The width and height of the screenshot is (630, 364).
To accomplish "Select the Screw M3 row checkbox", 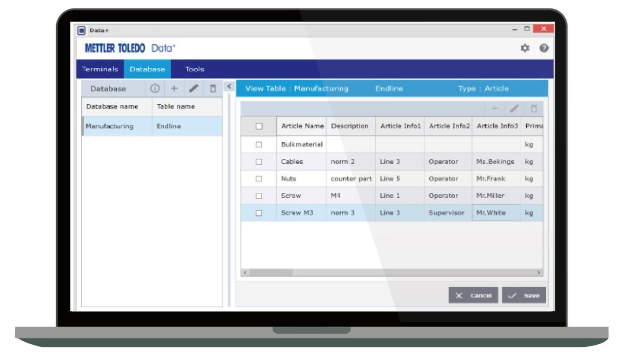I will pos(259,213).
